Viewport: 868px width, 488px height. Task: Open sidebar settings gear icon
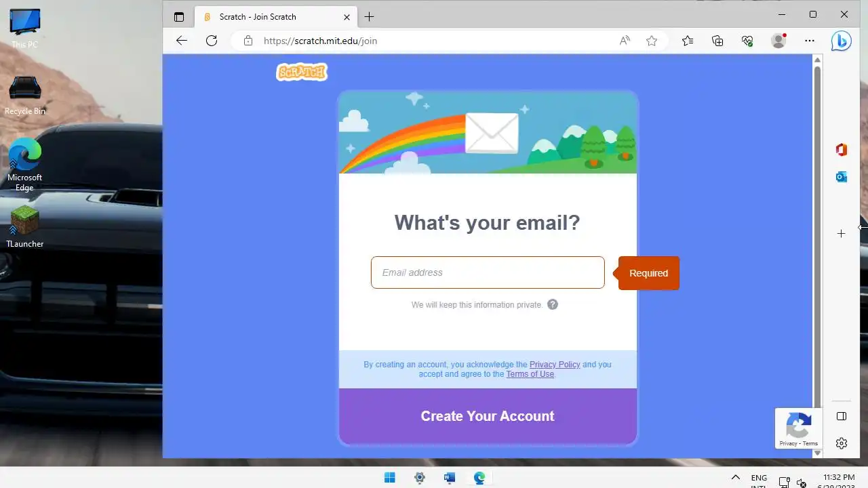pyautogui.click(x=842, y=443)
